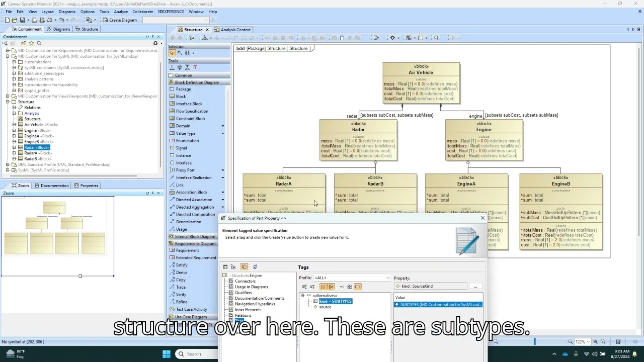The width and height of the screenshot is (644, 362).
Task: Select Connectors in specification tree
Action: coord(245,281)
